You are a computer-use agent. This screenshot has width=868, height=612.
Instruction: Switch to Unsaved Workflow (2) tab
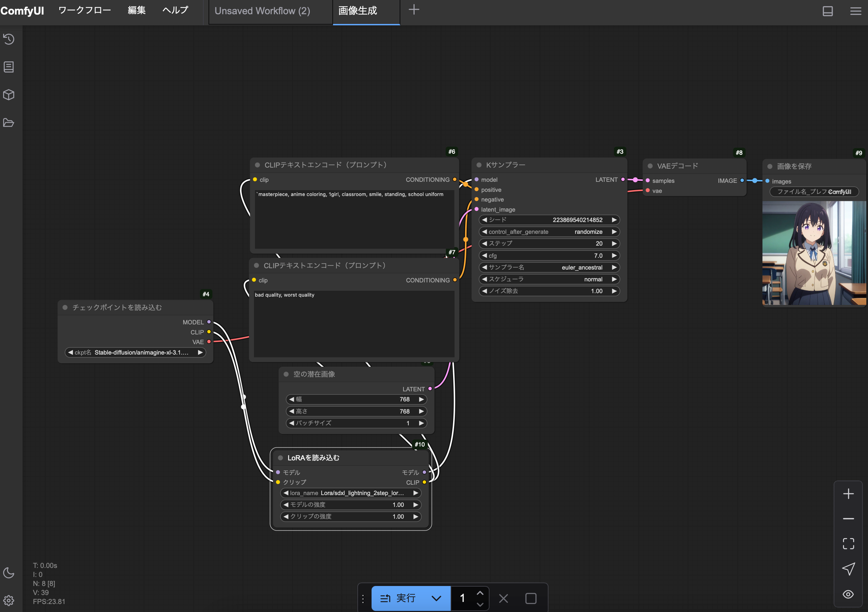click(x=262, y=11)
